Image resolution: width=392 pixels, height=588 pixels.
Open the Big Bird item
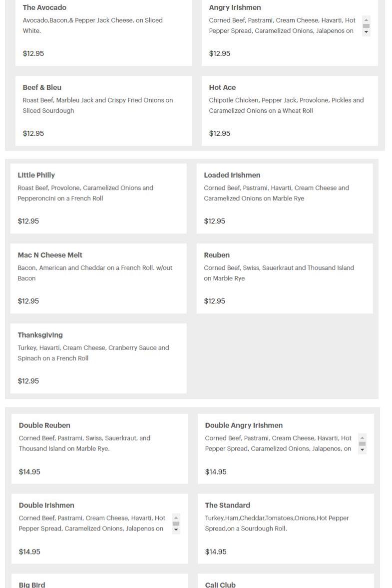(32, 585)
